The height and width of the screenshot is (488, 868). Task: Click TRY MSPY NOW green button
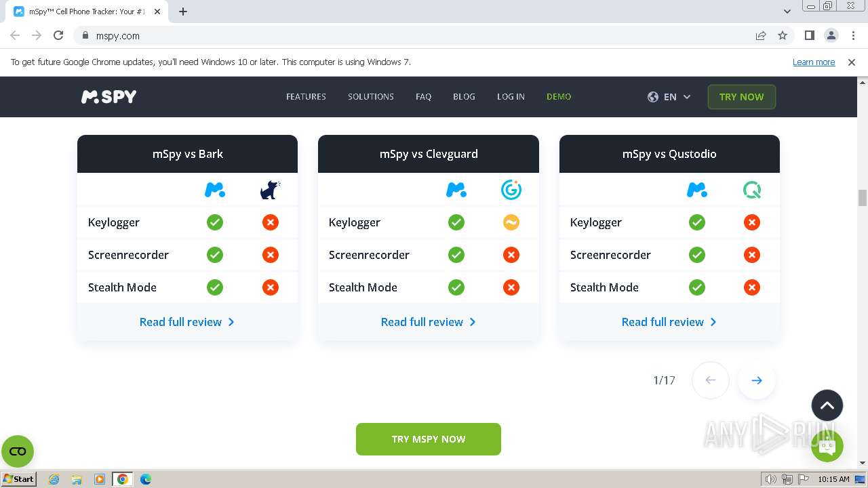click(x=429, y=439)
